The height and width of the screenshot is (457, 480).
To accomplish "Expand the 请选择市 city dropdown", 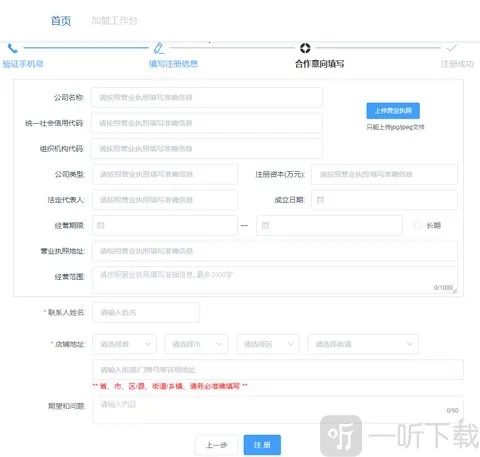I will coord(196,344).
